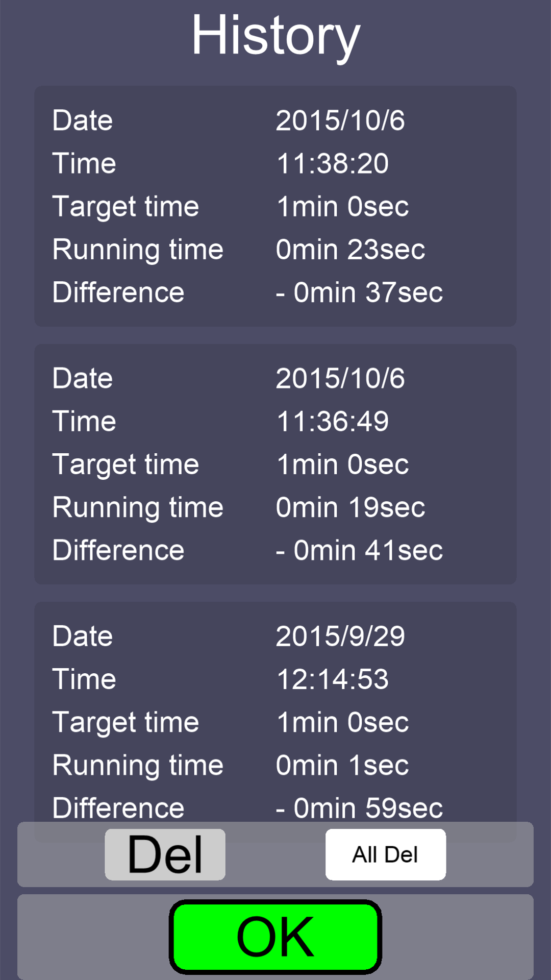This screenshot has height=980, width=551.
Task: Click the Running time value 0min 23sec
Action: coord(349,249)
